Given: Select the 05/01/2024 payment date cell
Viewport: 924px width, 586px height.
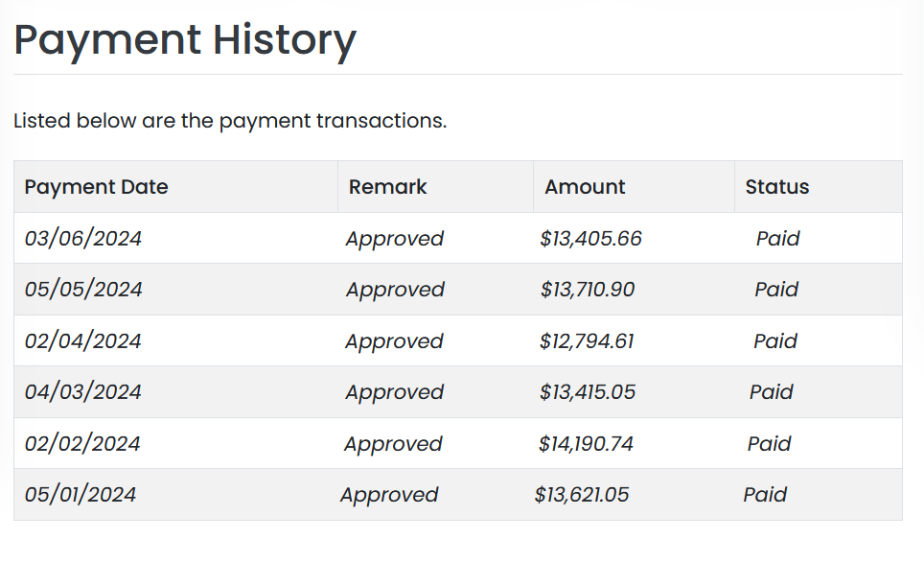Looking at the screenshot, I should pyautogui.click(x=81, y=495).
